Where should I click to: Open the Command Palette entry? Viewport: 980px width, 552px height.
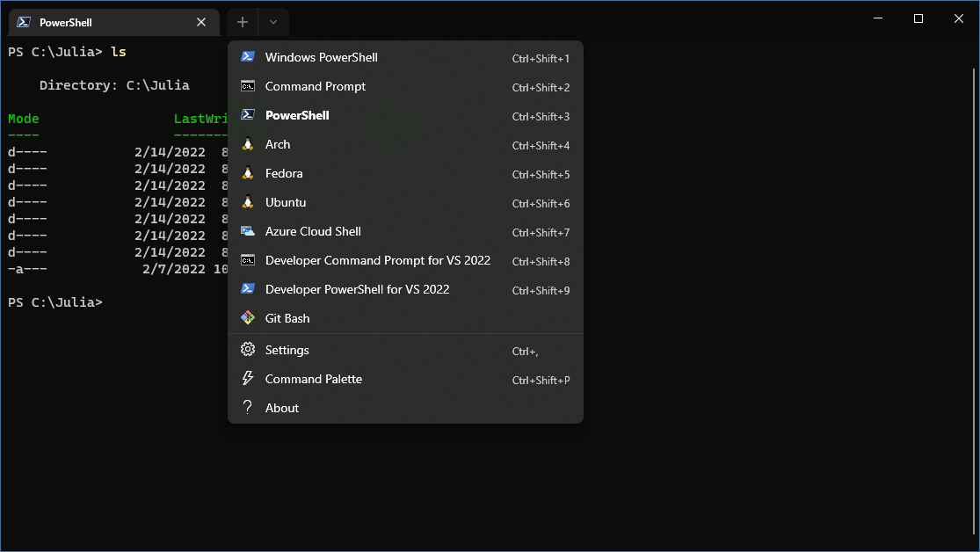pyautogui.click(x=314, y=379)
